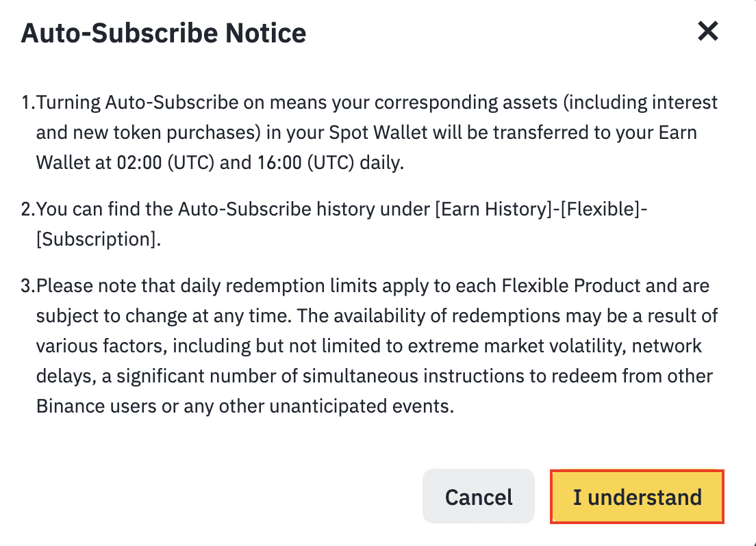Click the list number 3 marker

[27, 285]
